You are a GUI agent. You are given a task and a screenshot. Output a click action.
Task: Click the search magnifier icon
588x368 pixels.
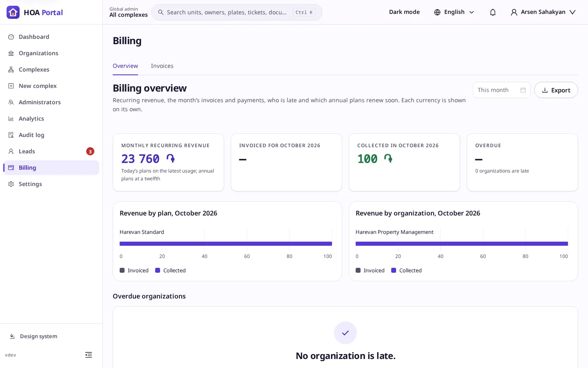[161, 12]
